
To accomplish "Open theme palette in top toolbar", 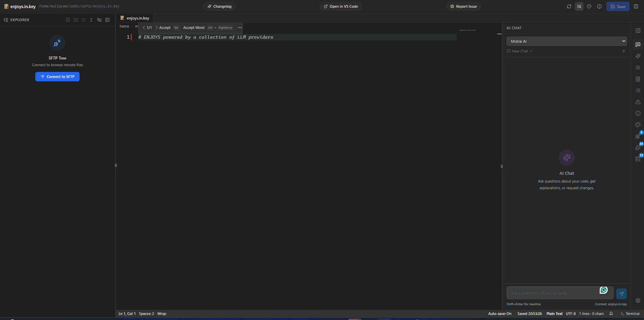I will 589,6.
